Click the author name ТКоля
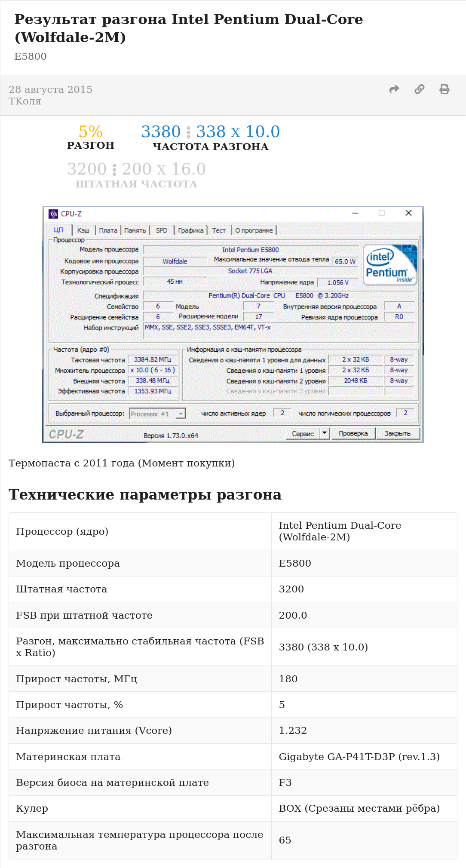This screenshot has width=466, height=868. click(x=25, y=101)
